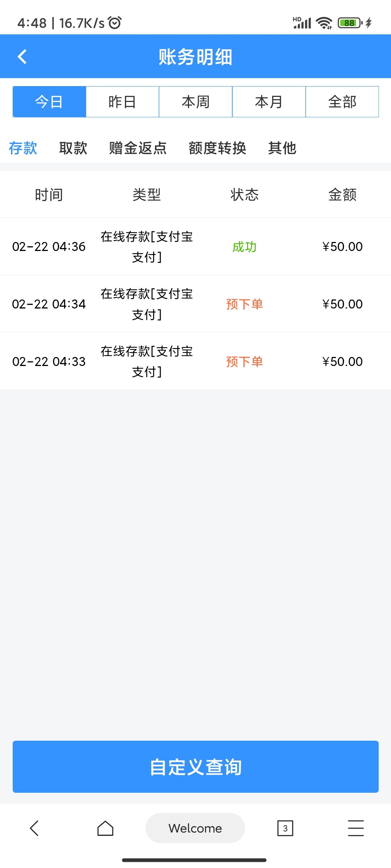
Task: Tap the Welcome address pill
Action: point(195,828)
